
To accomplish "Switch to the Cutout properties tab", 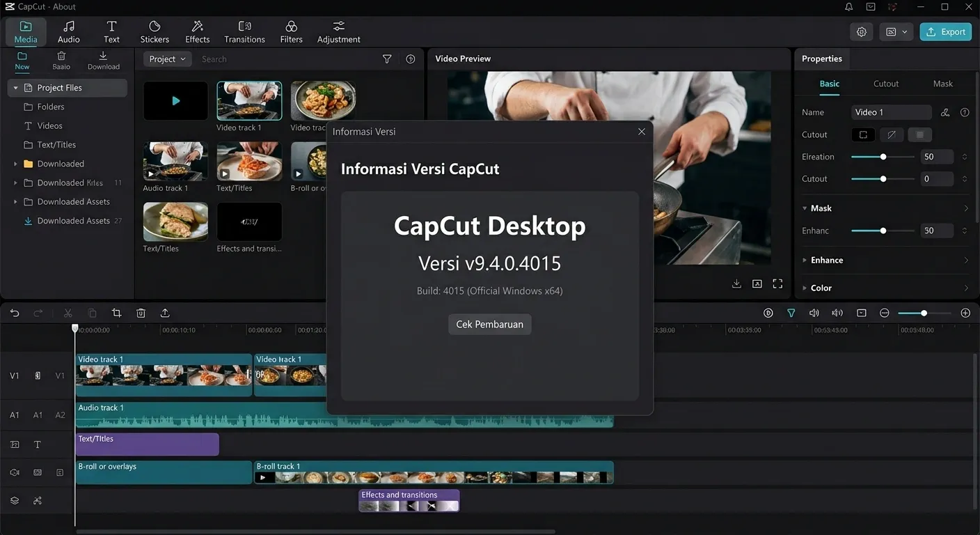I will click(886, 84).
